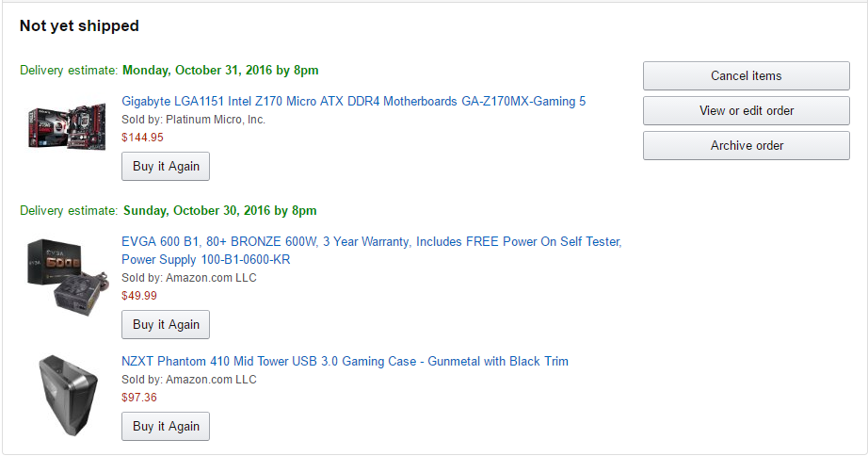Click the Monday, October 31 delivery estimate
This screenshot has width=868, height=456.
[x=220, y=71]
